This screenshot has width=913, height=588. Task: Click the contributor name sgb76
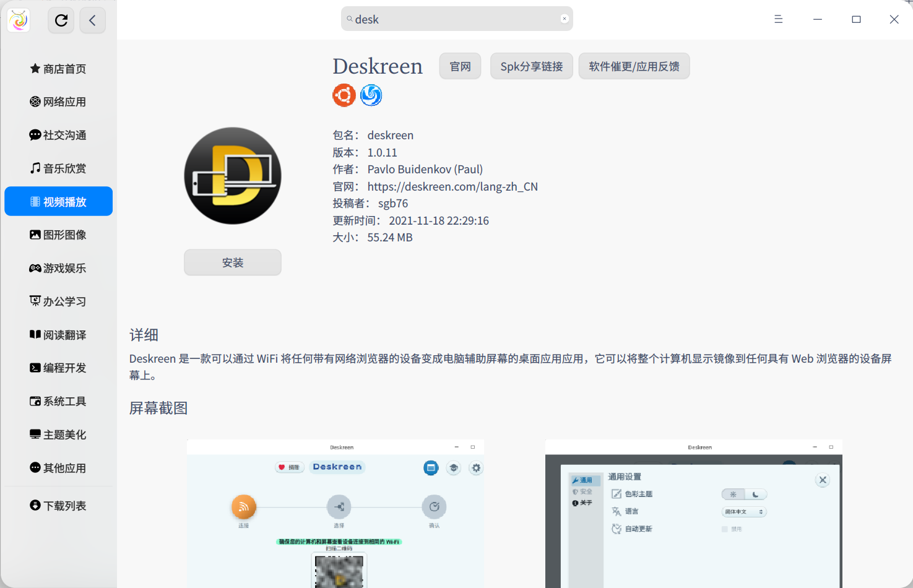point(393,204)
